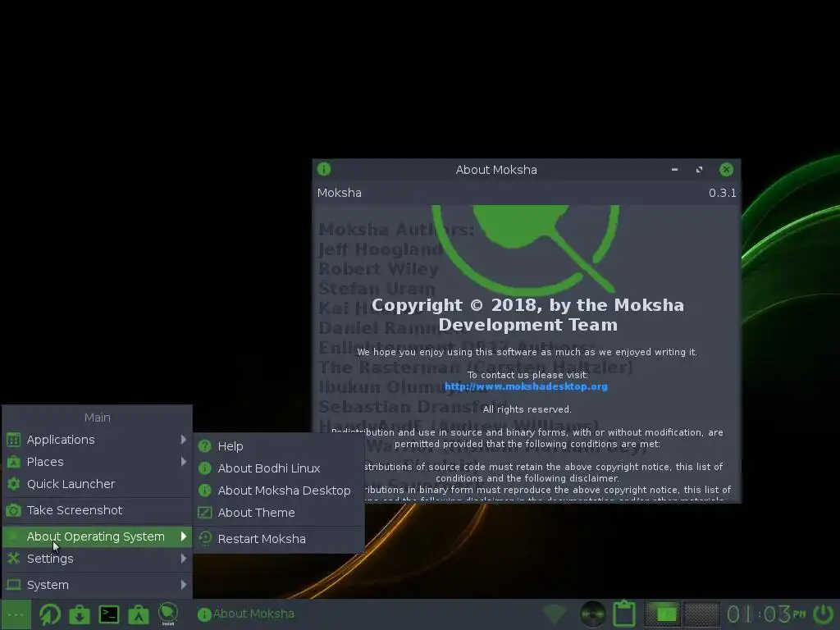Click the Install Bodhi launcher icon
The height and width of the screenshot is (630, 840).
coord(167,614)
